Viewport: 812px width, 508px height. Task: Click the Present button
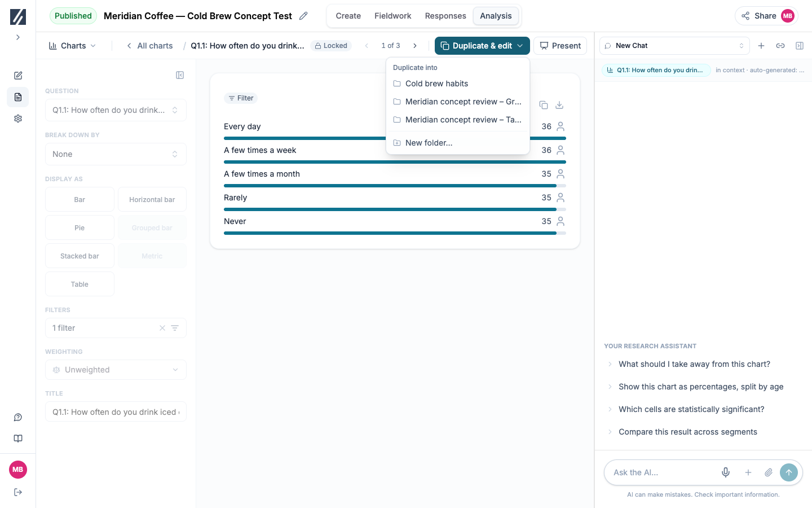point(561,46)
